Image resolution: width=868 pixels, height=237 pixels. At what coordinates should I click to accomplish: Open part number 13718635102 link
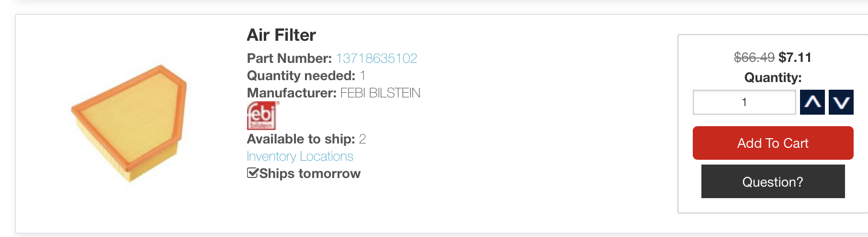point(376,59)
